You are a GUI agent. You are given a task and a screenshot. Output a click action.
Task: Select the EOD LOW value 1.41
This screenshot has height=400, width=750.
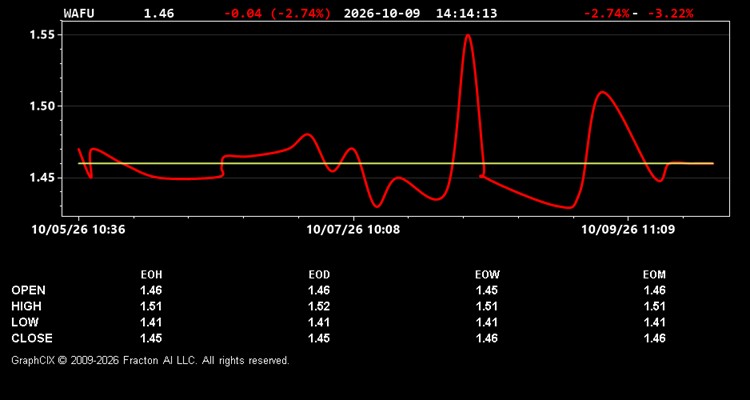pyautogui.click(x=319, y=322)
